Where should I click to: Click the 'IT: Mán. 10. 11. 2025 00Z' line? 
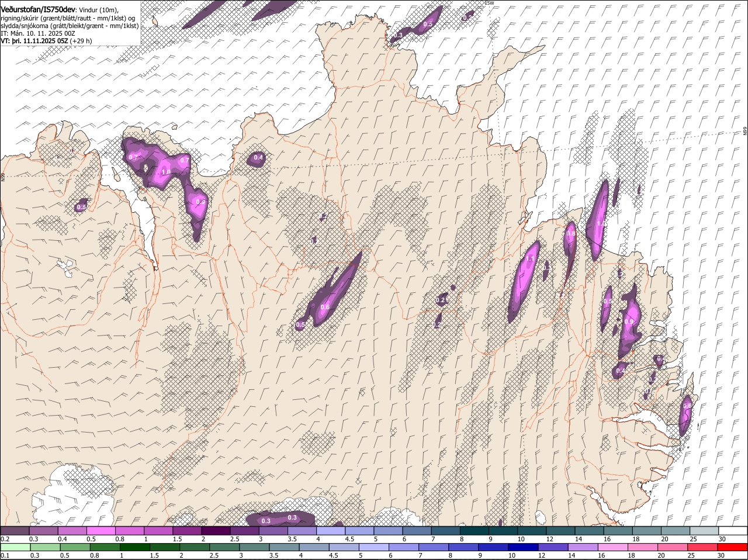coord(38,33)
